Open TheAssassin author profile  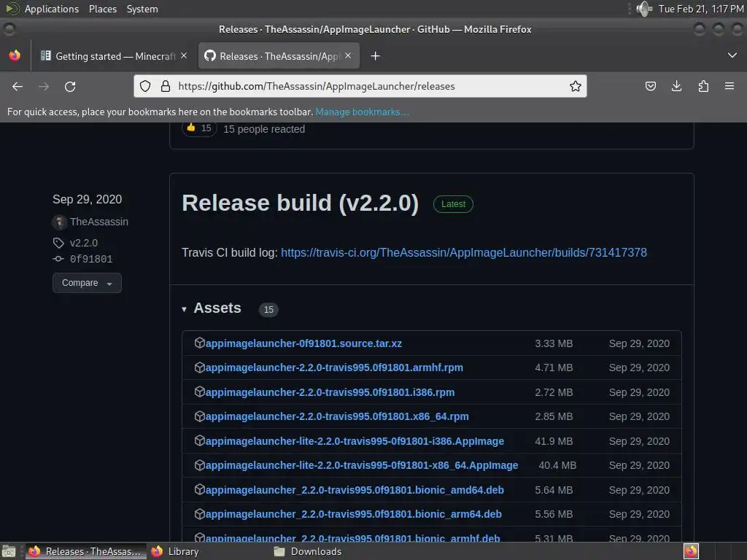(x=99, y=222)
